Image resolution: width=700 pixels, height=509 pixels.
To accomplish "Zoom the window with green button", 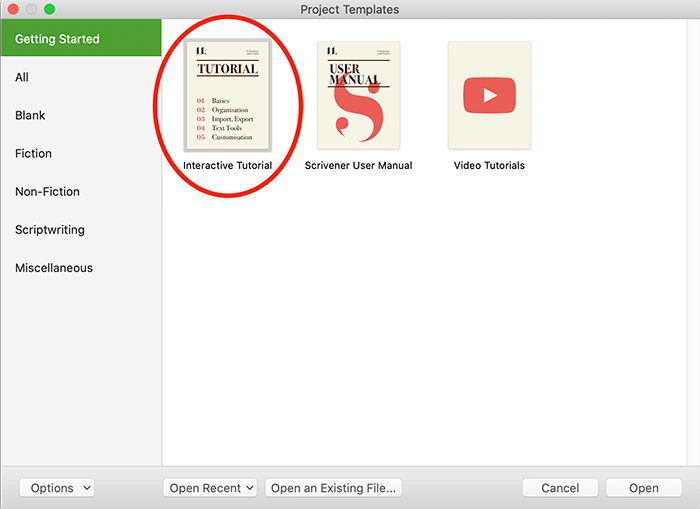I will (50, 9).
